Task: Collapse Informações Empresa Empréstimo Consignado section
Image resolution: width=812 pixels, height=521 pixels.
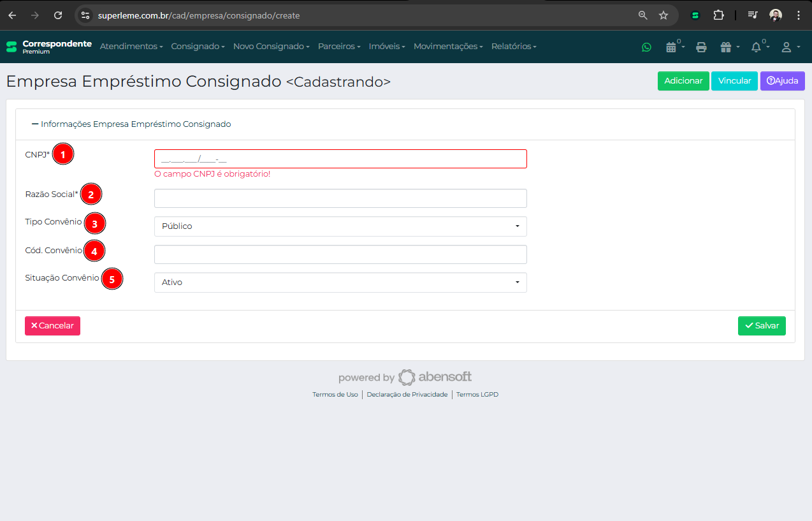Action: pyautogui.click(x=131, y=124)
